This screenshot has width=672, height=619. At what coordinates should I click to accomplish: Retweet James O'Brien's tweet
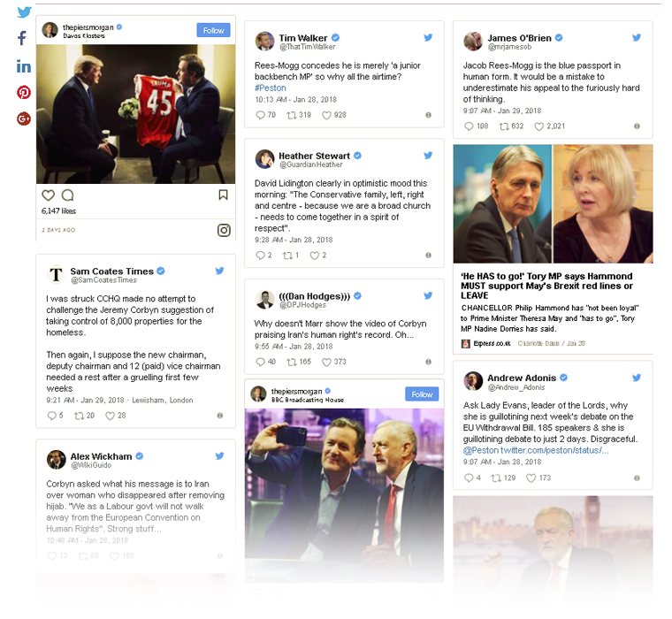tap(504, 126)
